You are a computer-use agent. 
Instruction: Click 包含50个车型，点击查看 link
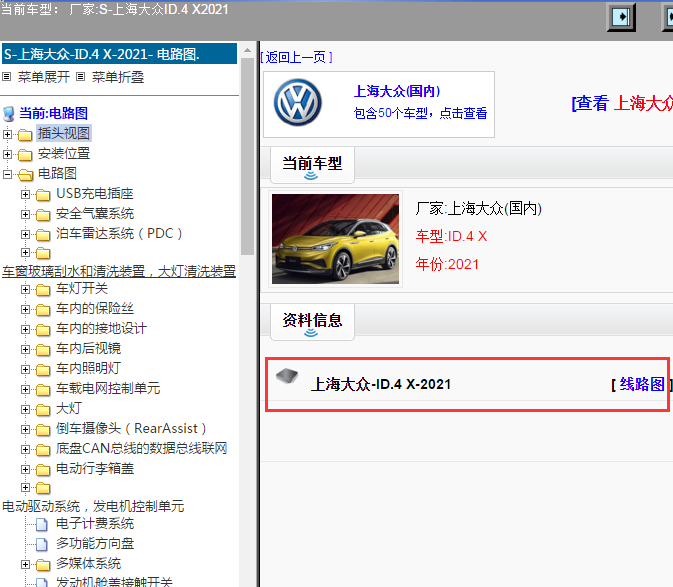point(420,113)
